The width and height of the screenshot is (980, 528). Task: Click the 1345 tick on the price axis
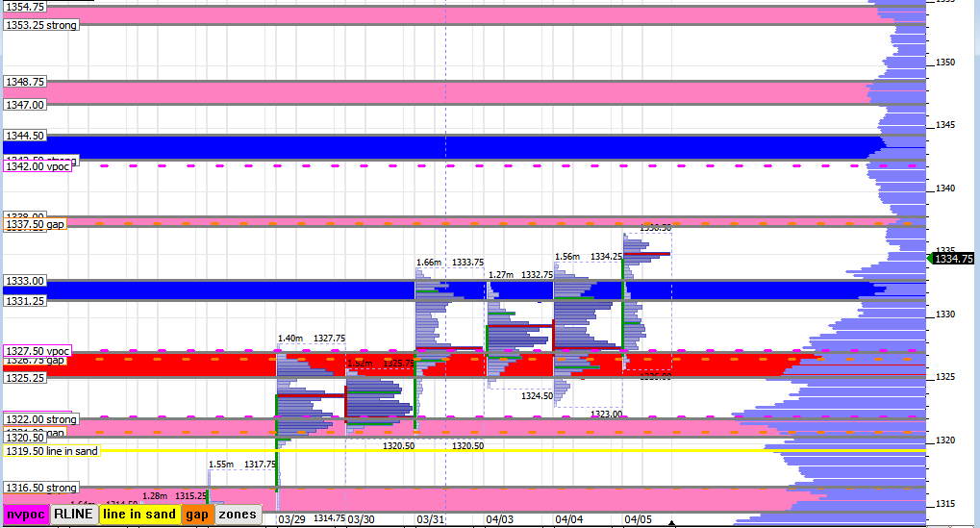(945, 125)
